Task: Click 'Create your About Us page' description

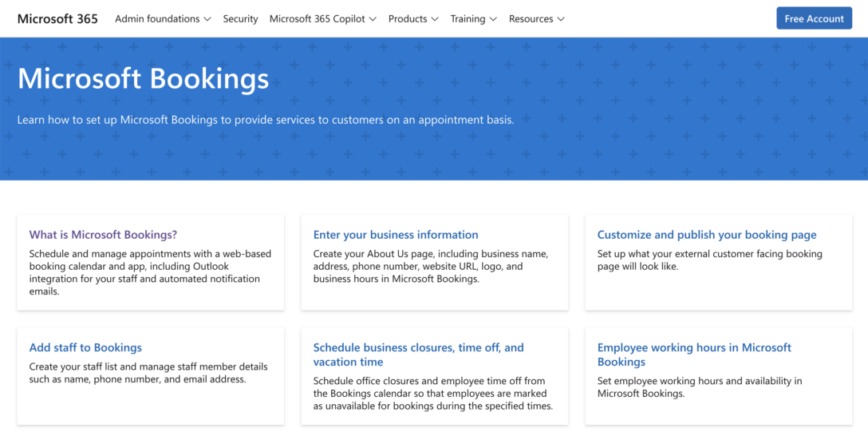Action: (x=430, y=267)
